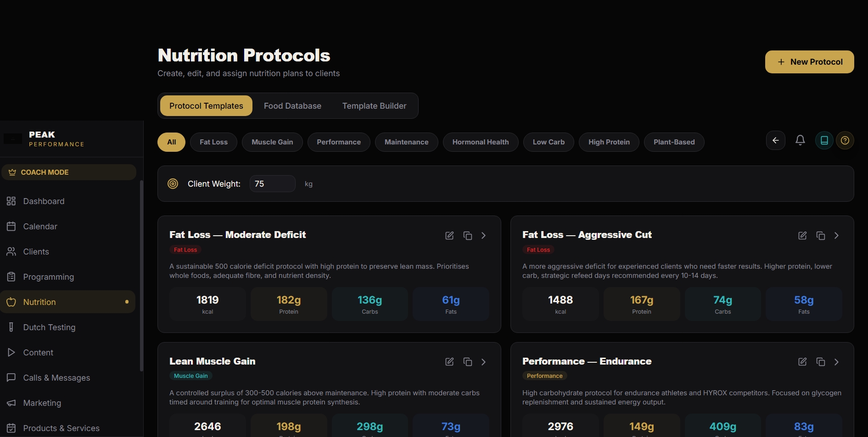This screenshot has width=868, height=437.
Task: Go to Calendar in sidebar
Action: pyautogui.click(x=68, y=227)
